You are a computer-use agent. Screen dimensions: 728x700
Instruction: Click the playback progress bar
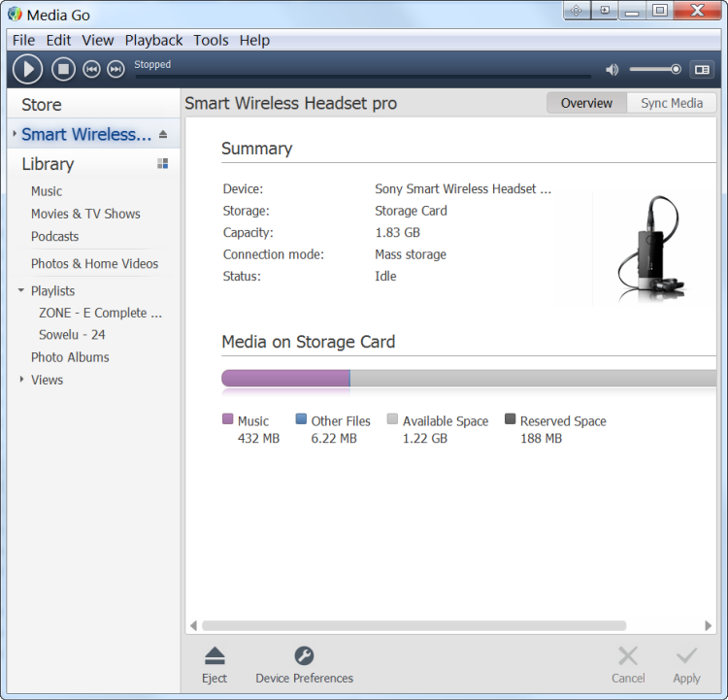(363, 76)
